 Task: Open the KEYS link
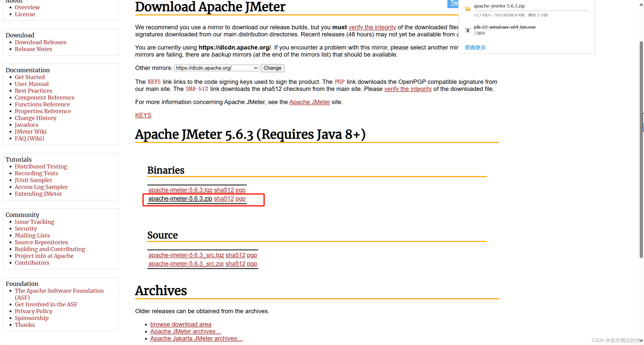coord(143,115)
